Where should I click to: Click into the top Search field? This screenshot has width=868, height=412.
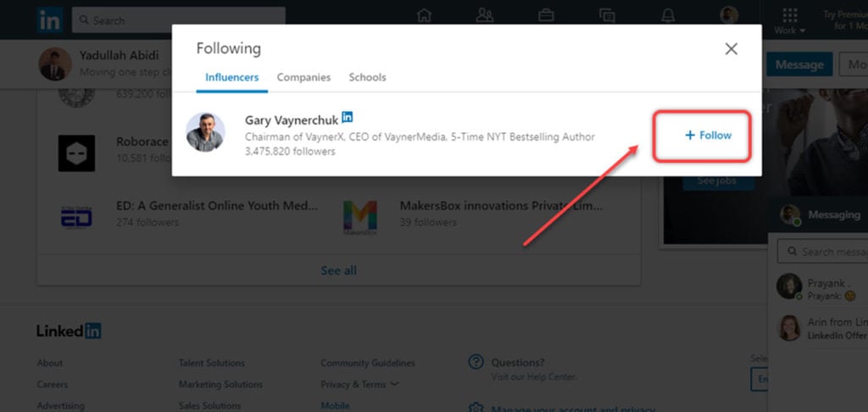click(x=179, y=20)
